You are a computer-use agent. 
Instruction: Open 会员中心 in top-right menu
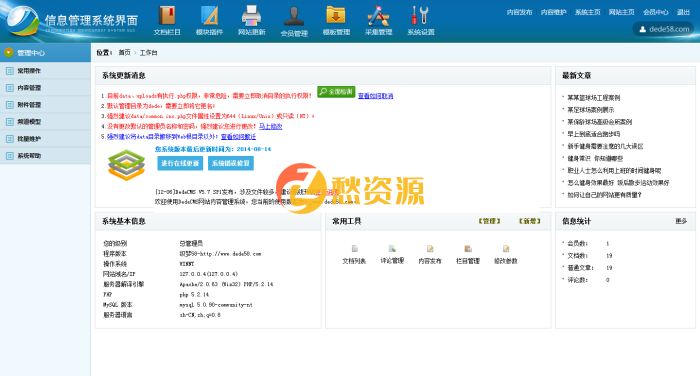point(655,12)
